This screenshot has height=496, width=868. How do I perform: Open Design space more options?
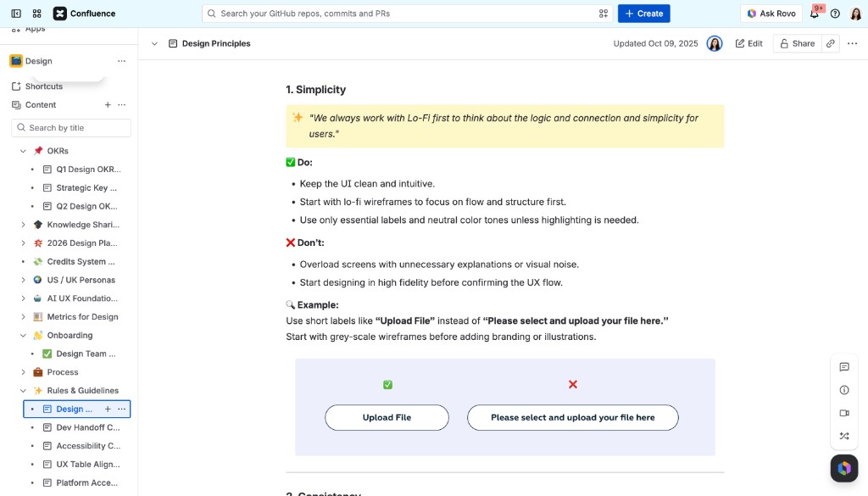pos(122,61)
